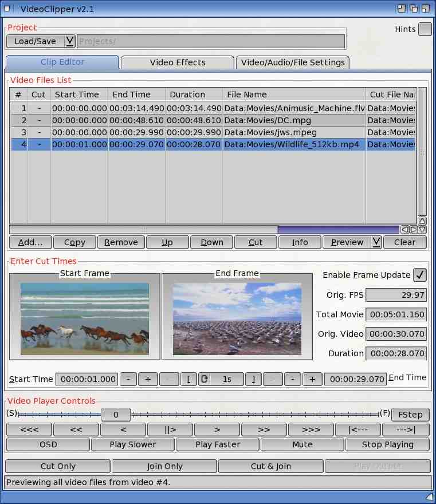Image resolution: width=436 pixels, height=504 pixels.
Task: Click the fast rewind <<< button
Action: tap(29, 430)
